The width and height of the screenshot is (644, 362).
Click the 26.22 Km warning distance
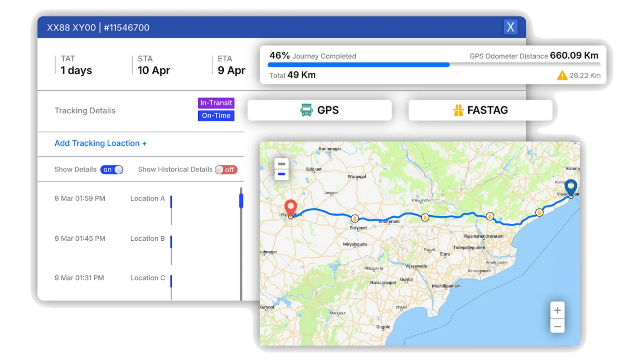(585, 76)
